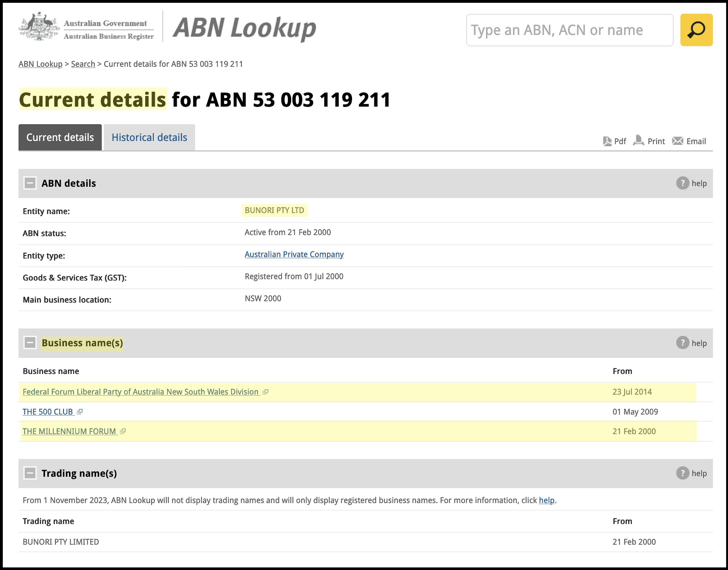Click the help question icon in ABN details
This screenshot has width=728, height=570.
683,183
